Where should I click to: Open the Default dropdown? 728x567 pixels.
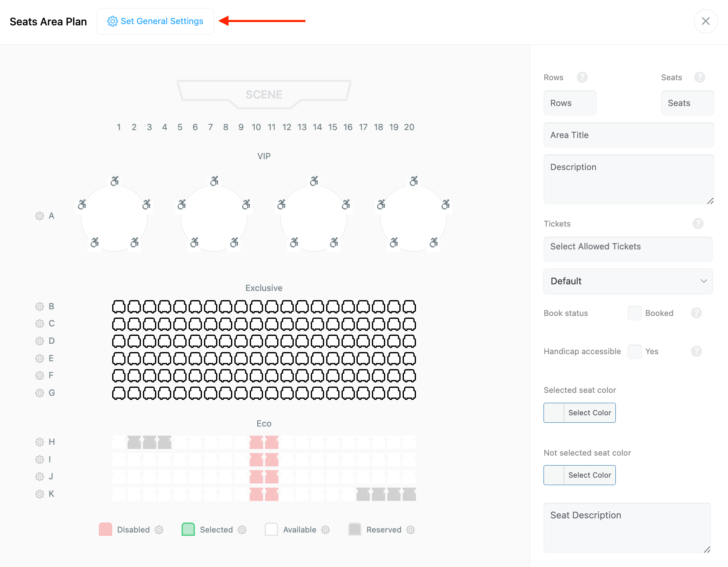(627, 281)
